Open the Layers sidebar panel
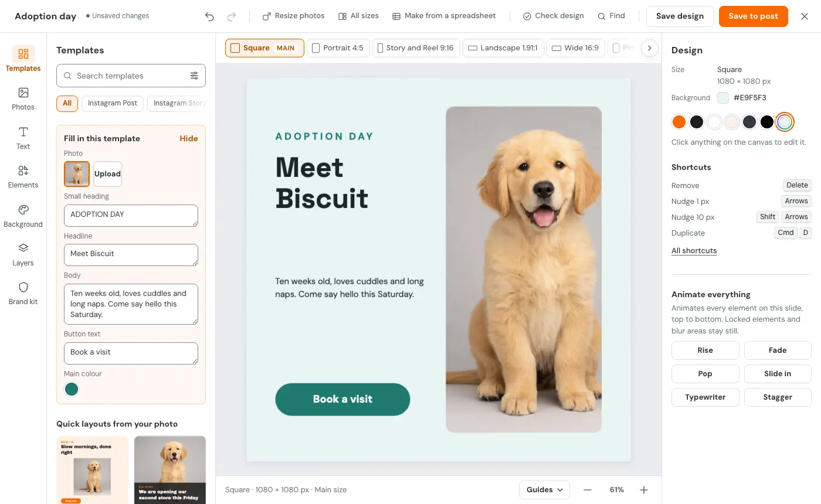 [23, 254]
